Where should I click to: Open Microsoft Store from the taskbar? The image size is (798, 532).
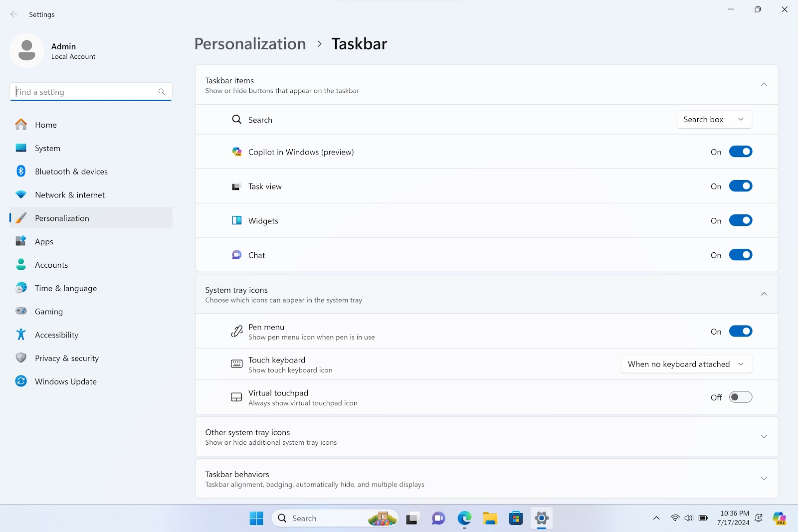(516, 519)
